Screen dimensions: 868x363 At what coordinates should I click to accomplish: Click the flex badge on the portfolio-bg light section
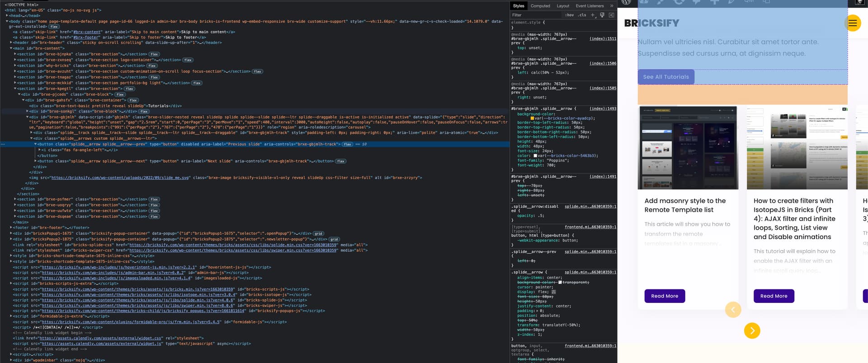pyautogui.click(x=197, y=83)
